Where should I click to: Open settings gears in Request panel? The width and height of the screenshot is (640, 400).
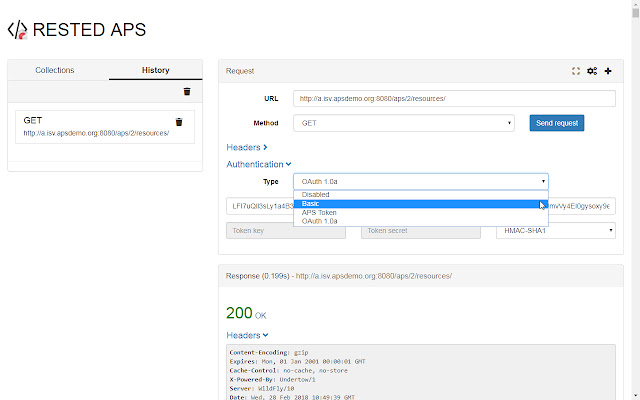592,71
